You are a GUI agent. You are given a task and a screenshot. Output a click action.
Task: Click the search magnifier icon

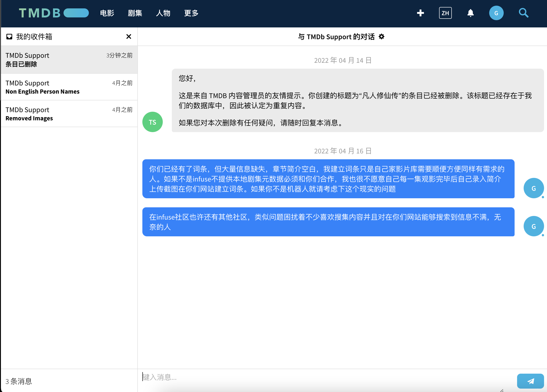[x=523, y=13]
